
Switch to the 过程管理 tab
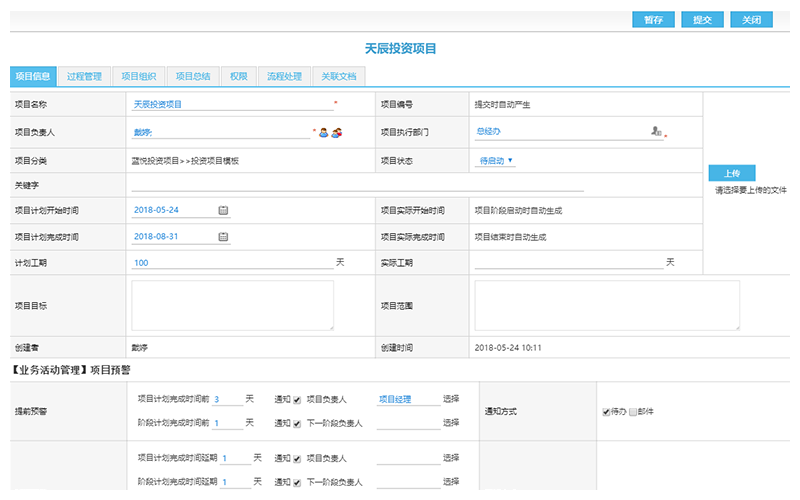(84, 76)
